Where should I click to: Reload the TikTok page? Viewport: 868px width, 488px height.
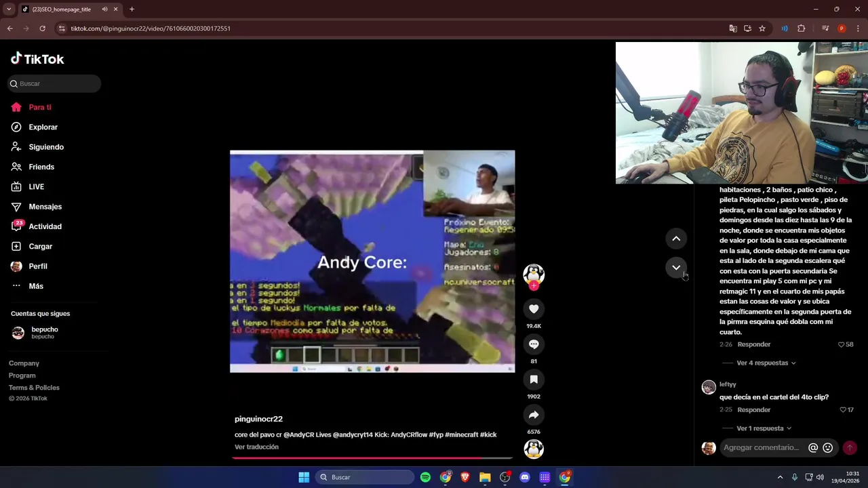coord(42,28)
